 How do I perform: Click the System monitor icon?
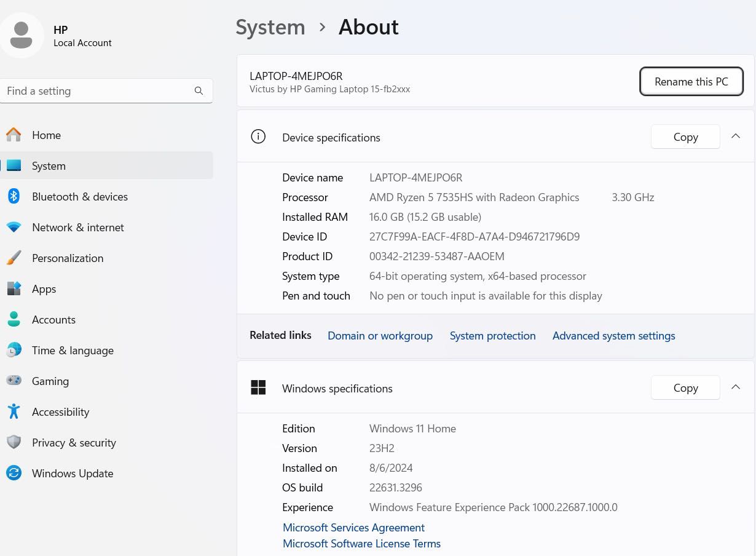[x=14, y=165]
